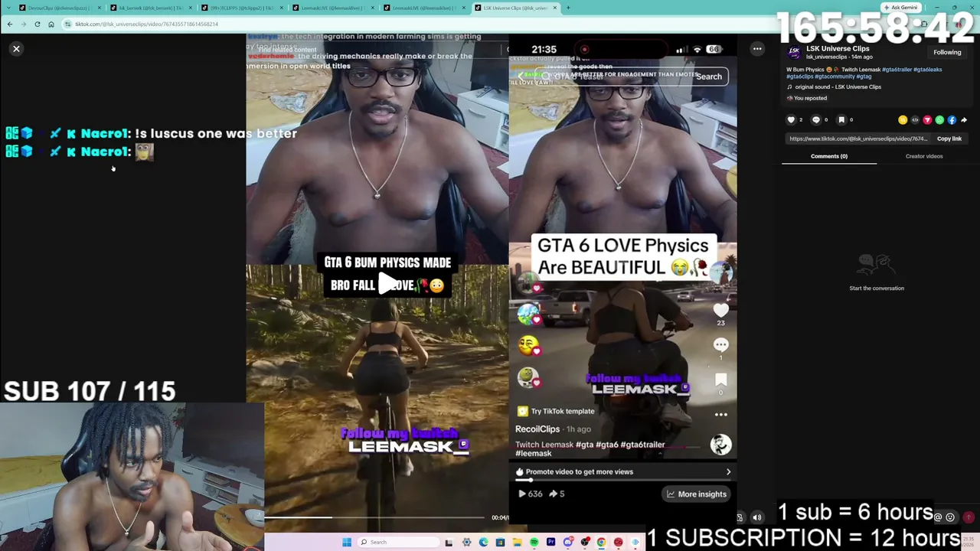Screen dimensions: 980x551
Task: Open the #gta6leaks hashtag
Action: tap(928, 70)
